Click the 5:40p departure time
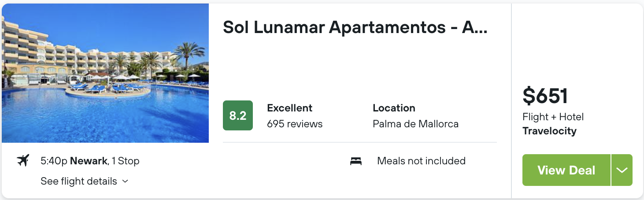 (54, 161)
